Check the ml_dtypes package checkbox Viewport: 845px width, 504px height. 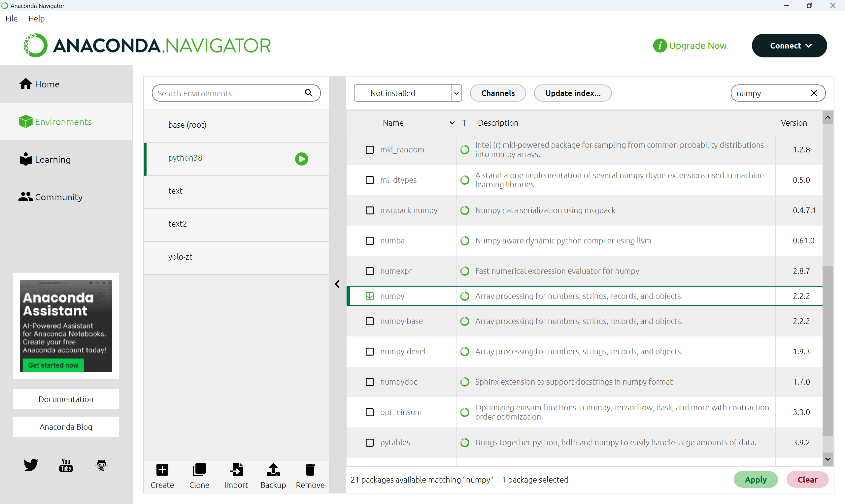(x=370, y=180)
